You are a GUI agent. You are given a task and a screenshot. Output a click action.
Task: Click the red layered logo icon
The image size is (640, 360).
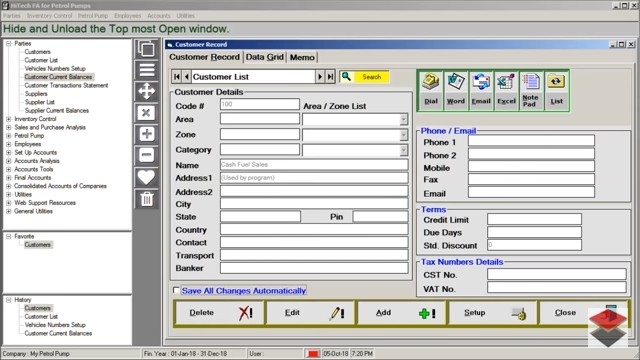[x=608, y=327]
